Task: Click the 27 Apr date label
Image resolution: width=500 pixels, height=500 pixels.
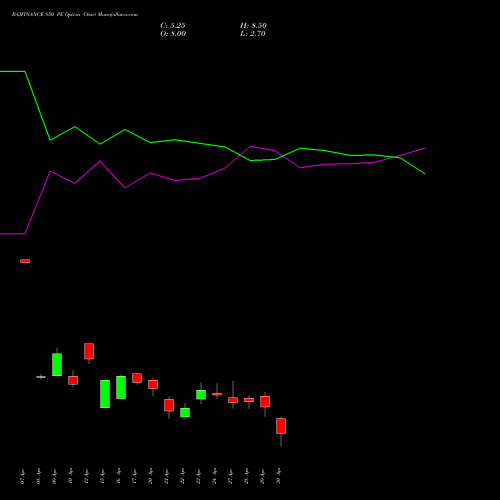Action: [x=231, y=476]
